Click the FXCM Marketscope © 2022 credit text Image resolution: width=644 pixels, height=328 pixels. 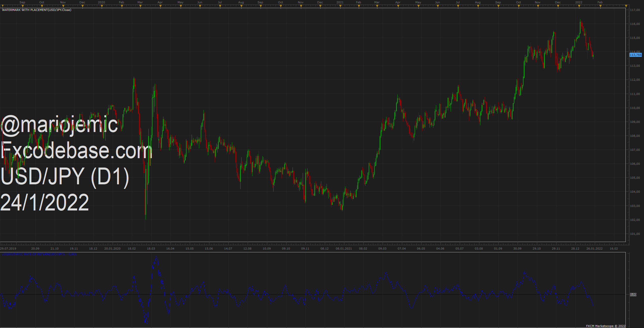pyautogui.click(x=606, y=326)
